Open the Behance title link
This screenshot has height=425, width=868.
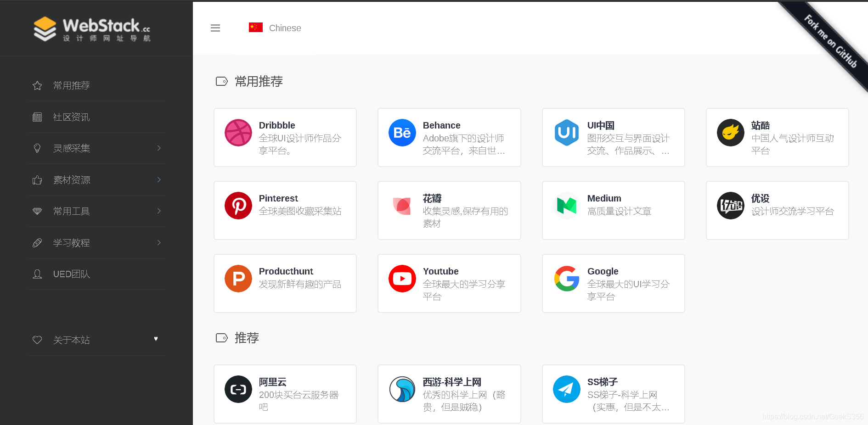(x=441, y=125)
